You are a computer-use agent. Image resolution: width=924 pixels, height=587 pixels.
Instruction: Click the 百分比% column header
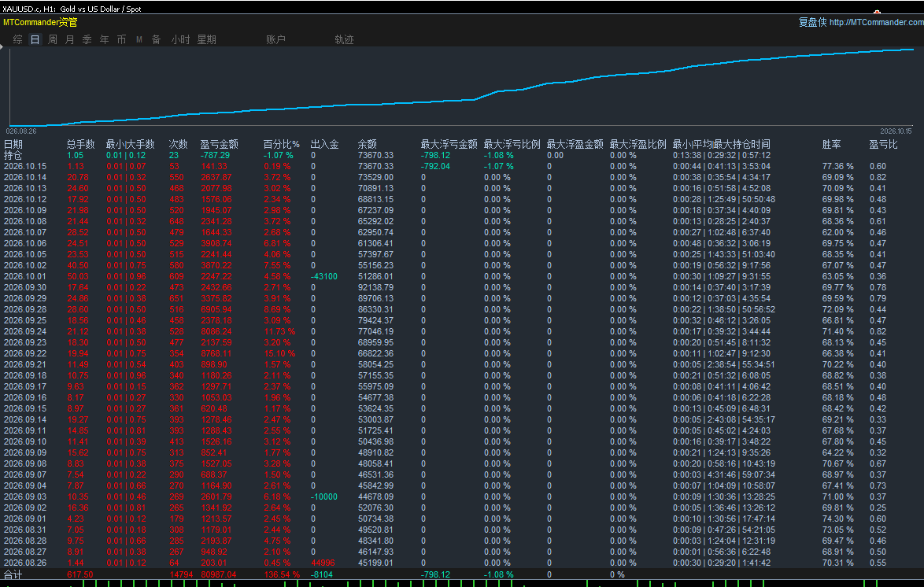281,145
